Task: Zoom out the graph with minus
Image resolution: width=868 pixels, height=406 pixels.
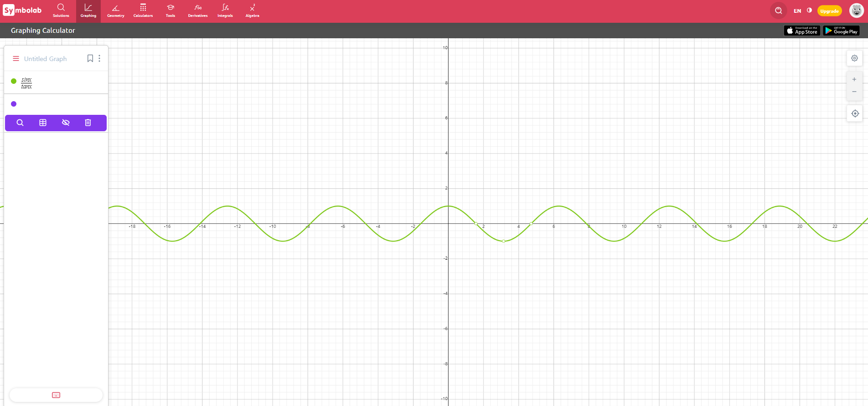Action: (854, 92)
